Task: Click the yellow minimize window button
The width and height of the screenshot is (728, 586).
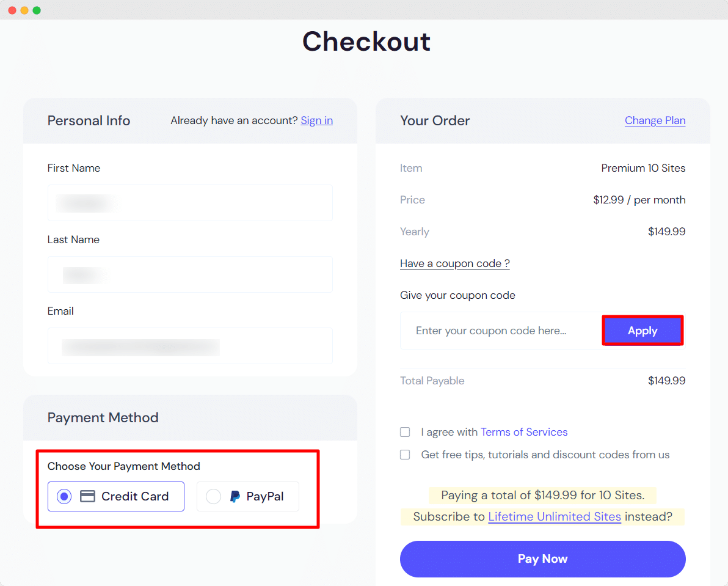Action: [x=24, y=10]
